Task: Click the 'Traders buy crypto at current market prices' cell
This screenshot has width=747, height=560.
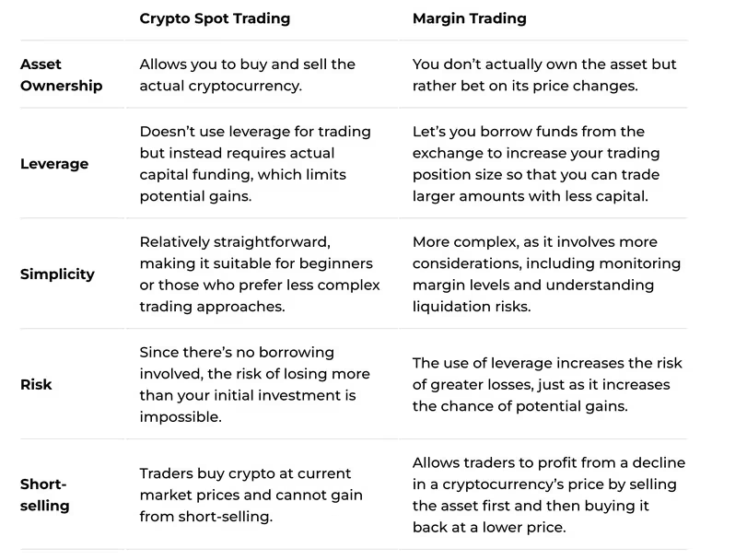Action: tap(251, 495)
